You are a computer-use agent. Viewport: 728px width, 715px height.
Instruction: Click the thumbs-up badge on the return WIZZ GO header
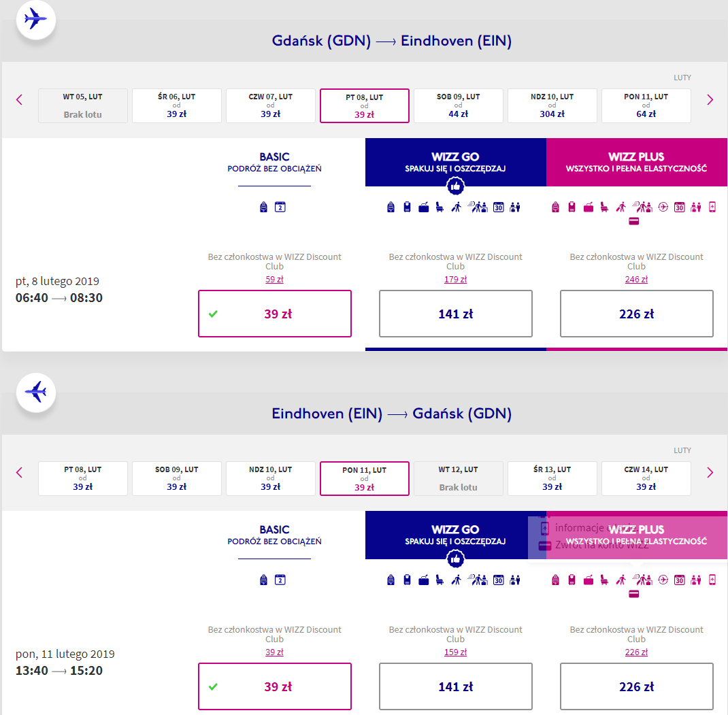pyautogui.click(x=455, y=559)
